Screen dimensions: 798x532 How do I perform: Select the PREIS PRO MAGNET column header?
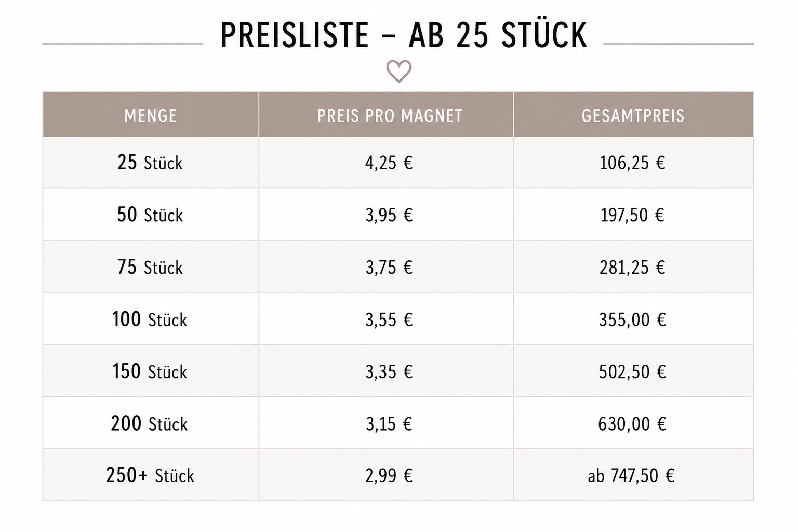390,115
